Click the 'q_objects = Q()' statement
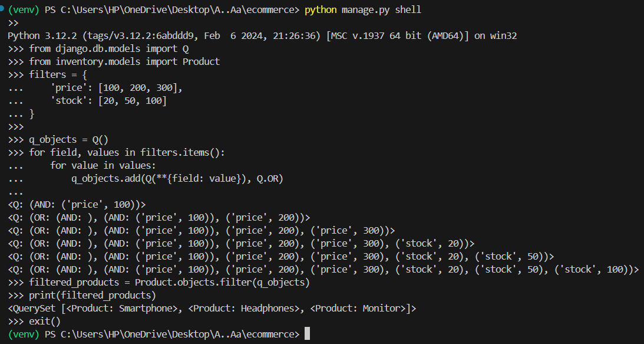 [x=68, y=139]
